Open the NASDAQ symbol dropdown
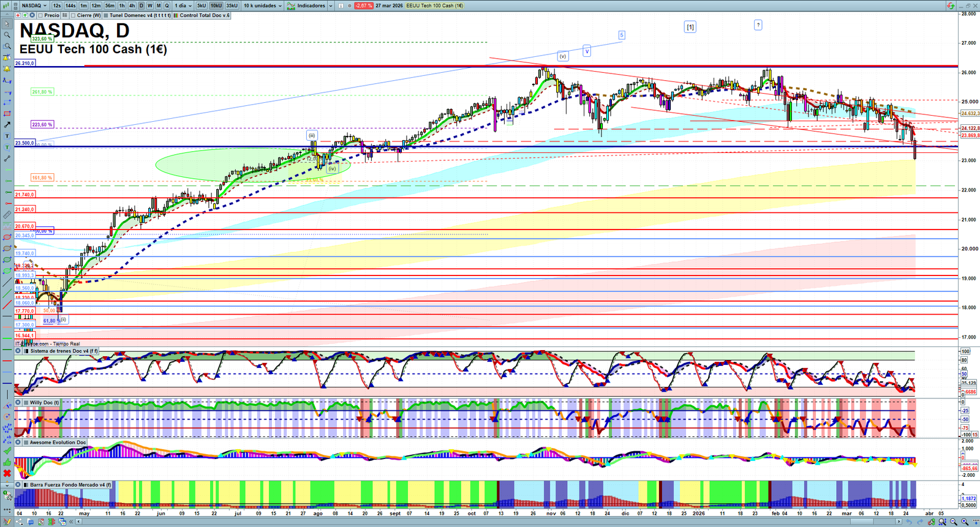980x527 pixels. point(34,6)
